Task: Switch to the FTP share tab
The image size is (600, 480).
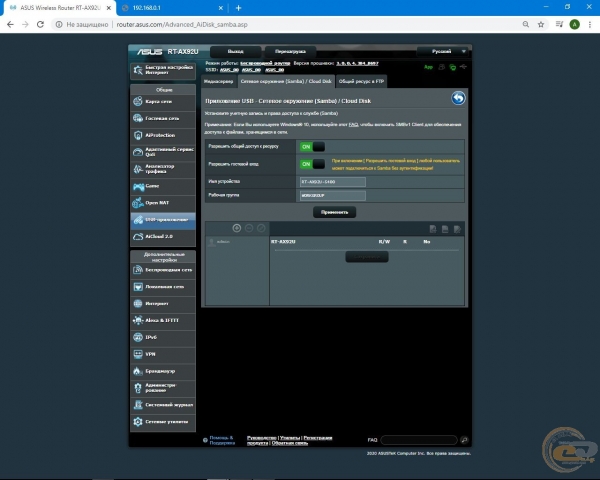Action: click(x=361, y=82)
